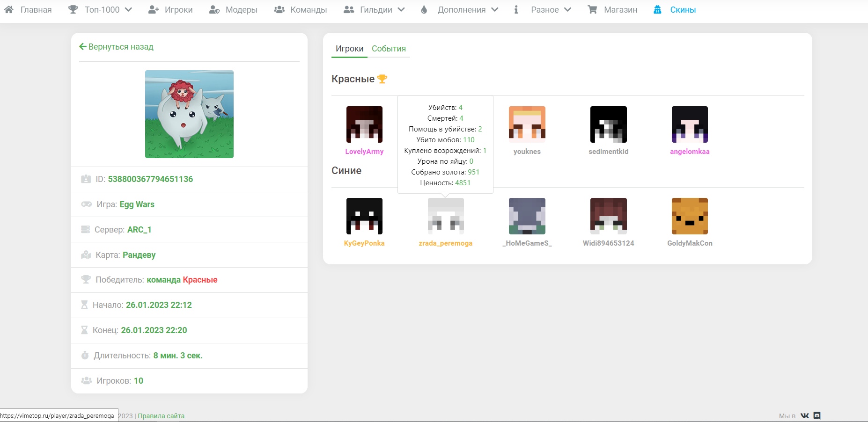Click the sheep map thumbnail image
868x422 pixels.
[189, 114]
